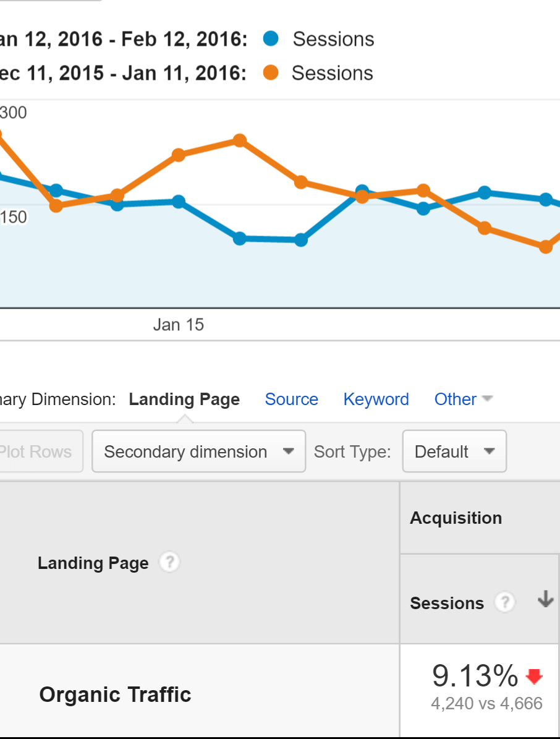Click the Sessions column header
The height and width of the screenshot is (739, 560).
[447, 603]
